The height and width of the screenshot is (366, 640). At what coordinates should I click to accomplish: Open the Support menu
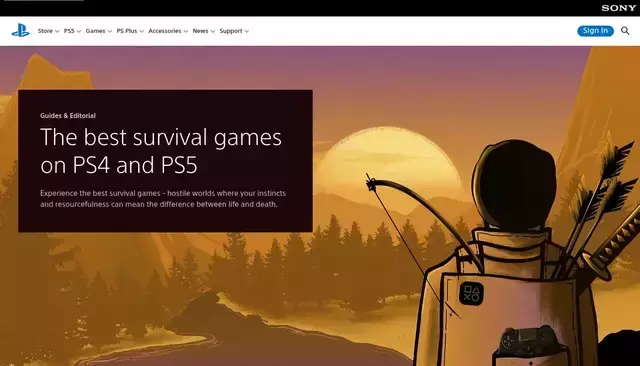tap(231, 31)
